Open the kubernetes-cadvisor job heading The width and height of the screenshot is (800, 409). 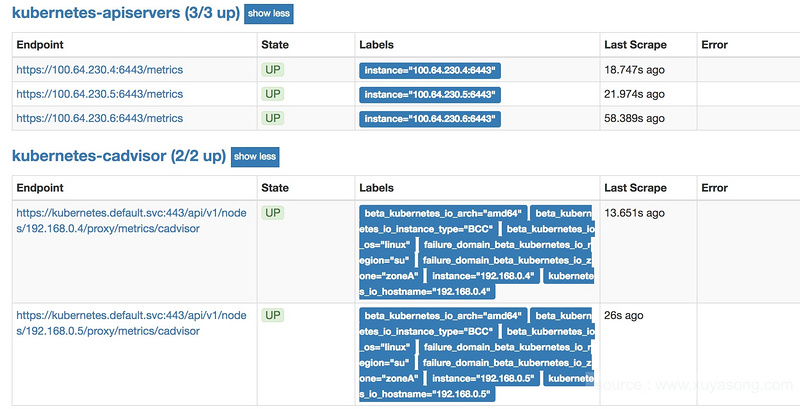[x=119, y=157]
